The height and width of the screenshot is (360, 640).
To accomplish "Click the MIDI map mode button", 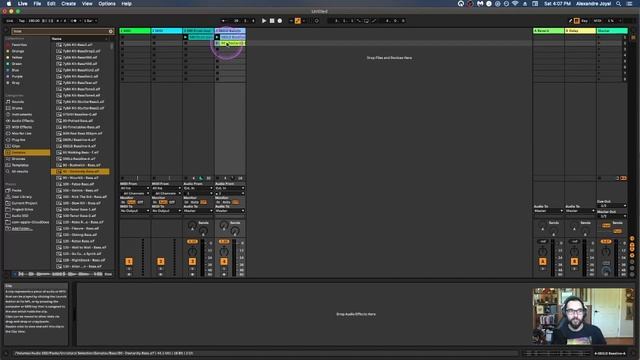I will click(598, 21).
